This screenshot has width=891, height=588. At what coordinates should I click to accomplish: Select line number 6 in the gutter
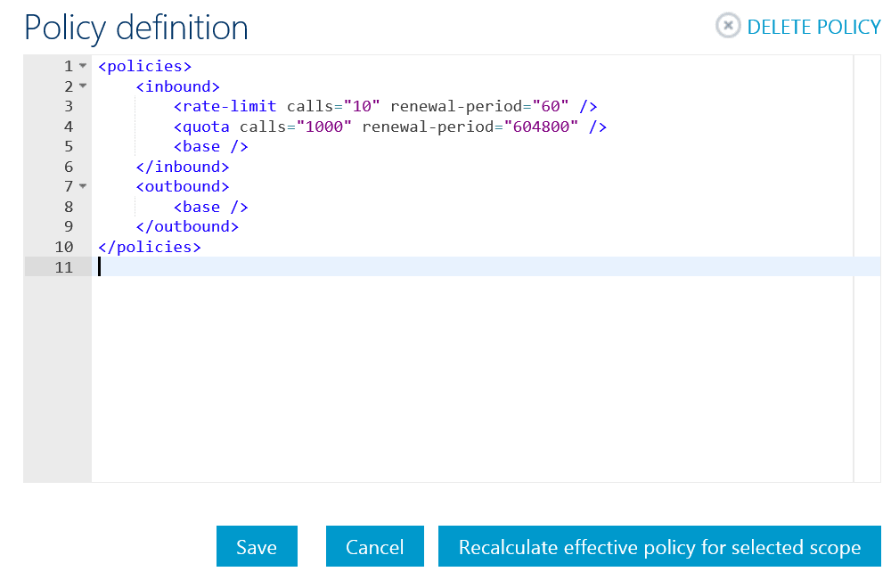point(69,167)
